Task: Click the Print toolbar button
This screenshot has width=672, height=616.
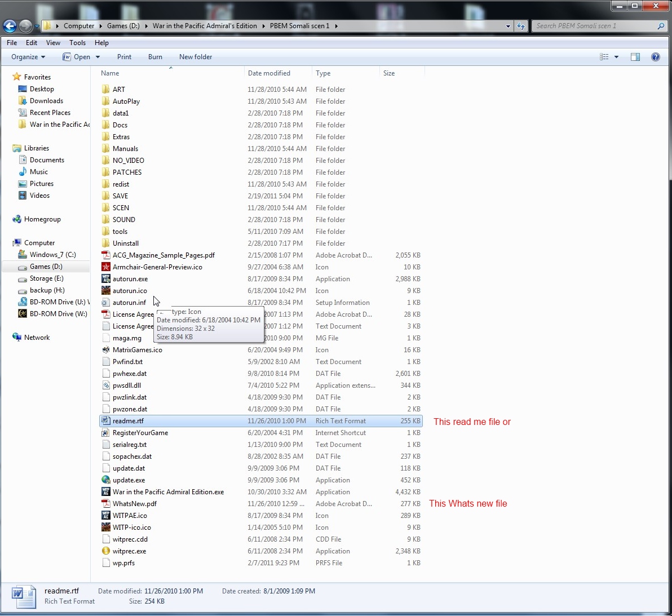Action: click(x=124, y=57)
